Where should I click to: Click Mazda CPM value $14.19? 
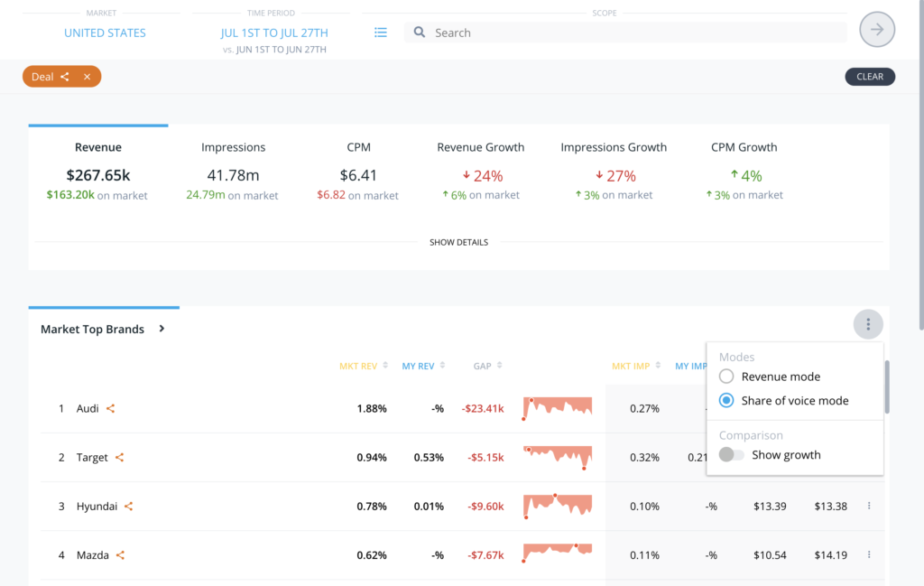tap(831, 555)
